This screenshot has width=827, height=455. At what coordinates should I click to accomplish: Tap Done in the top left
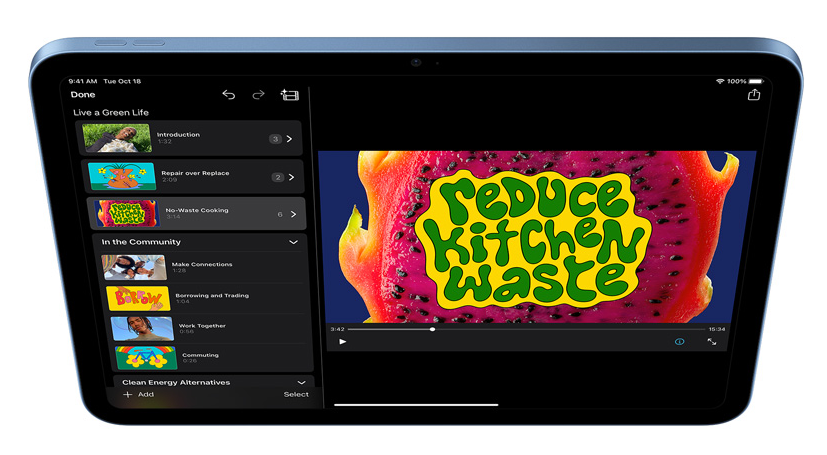click(83, 95)
